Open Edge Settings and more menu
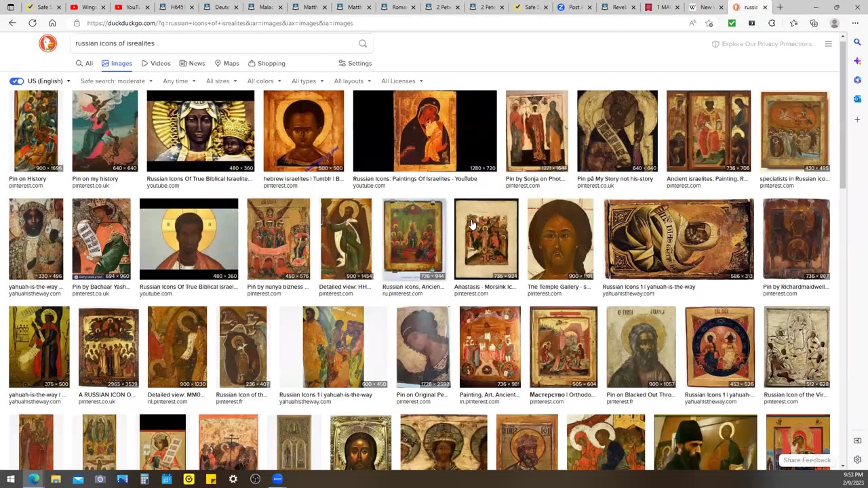 point(856,23)
